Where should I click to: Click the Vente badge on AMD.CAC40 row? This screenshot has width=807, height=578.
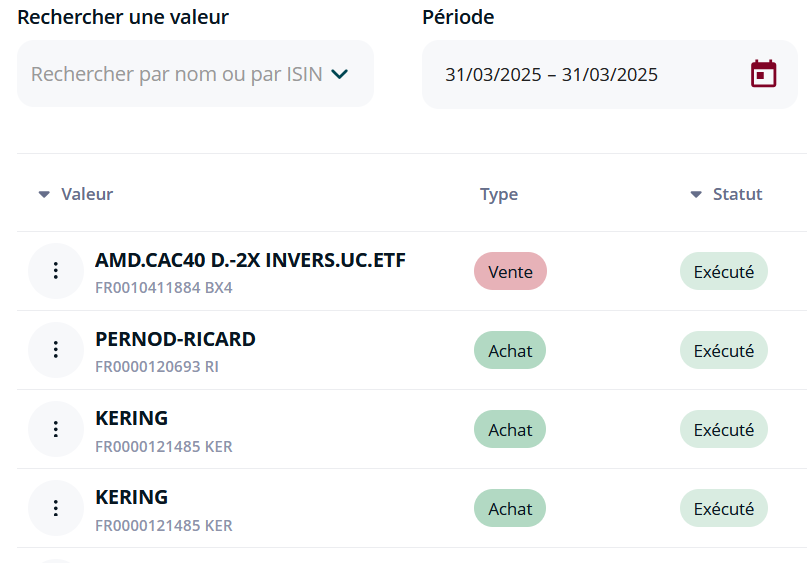[510, 271]
